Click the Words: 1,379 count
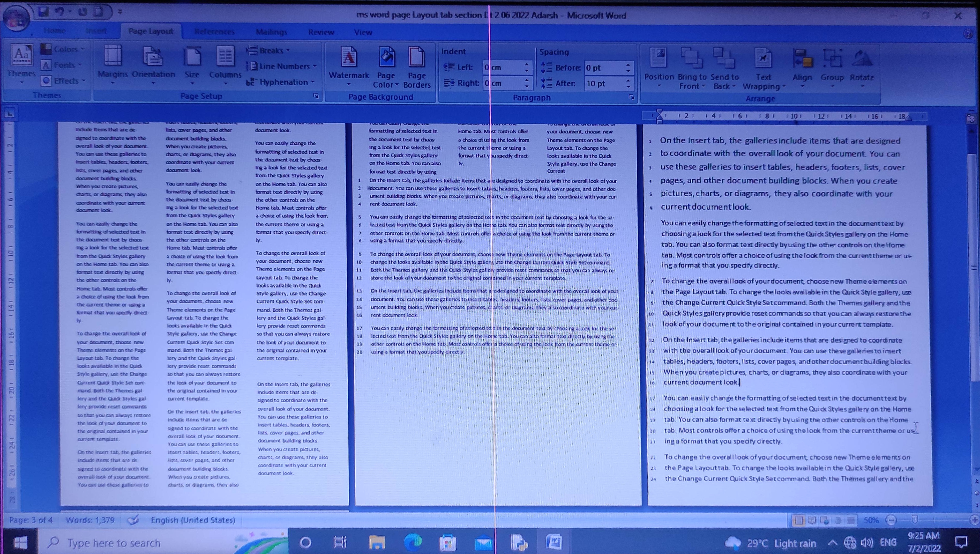Viewport: 980px width, 554px height. click(90, 520)
